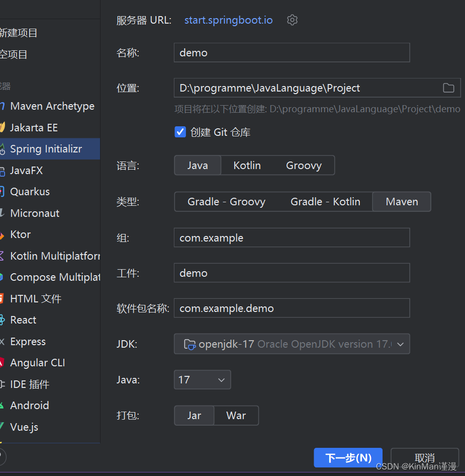Select JavaFX generator

(x=50, y=170)
